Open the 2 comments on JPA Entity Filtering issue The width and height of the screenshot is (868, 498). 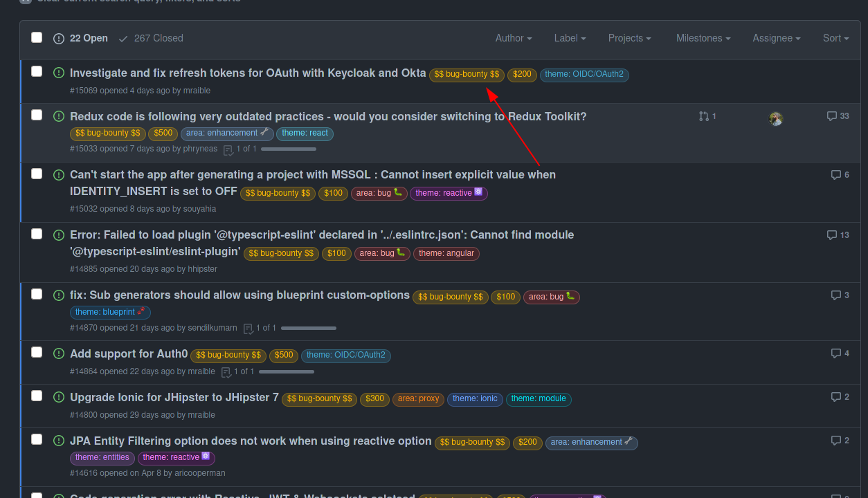pos(840,441)
